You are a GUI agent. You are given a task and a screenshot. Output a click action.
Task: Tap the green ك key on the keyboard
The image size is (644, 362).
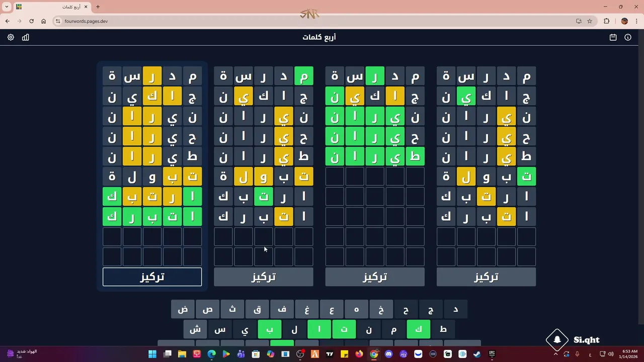[x=419, y=329]
